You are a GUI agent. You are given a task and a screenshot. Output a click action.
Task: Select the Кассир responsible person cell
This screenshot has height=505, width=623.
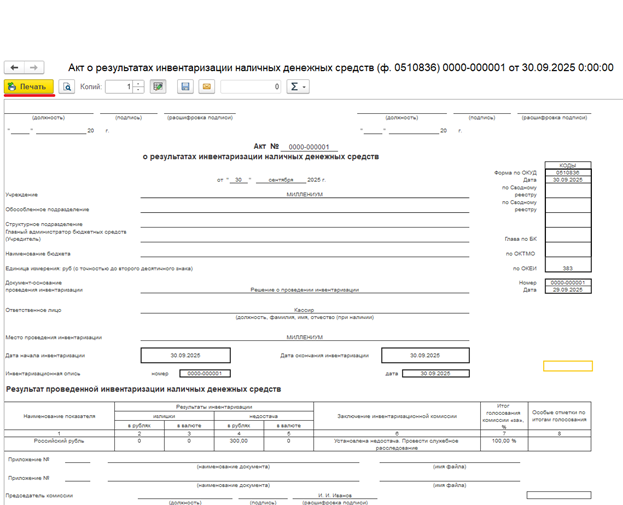pyautogui.click(x=304, y=310)
